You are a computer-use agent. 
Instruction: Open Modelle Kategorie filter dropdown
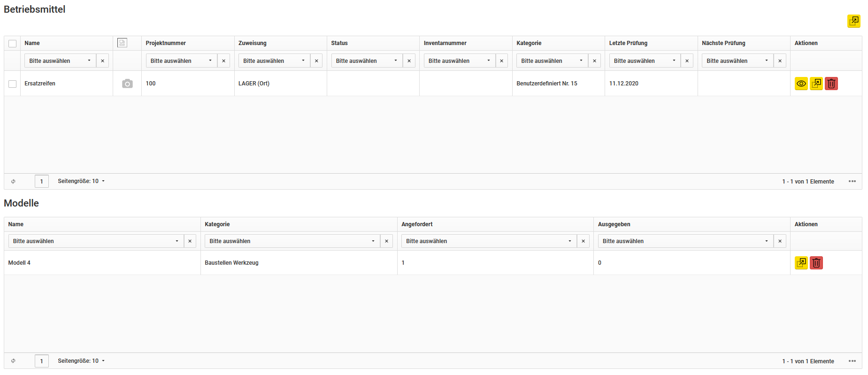(x=292, y=241)
